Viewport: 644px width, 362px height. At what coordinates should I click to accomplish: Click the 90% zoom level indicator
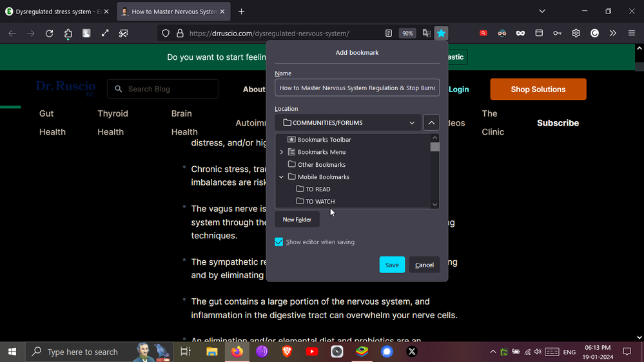pyautogui.click(x=407, y=33)
